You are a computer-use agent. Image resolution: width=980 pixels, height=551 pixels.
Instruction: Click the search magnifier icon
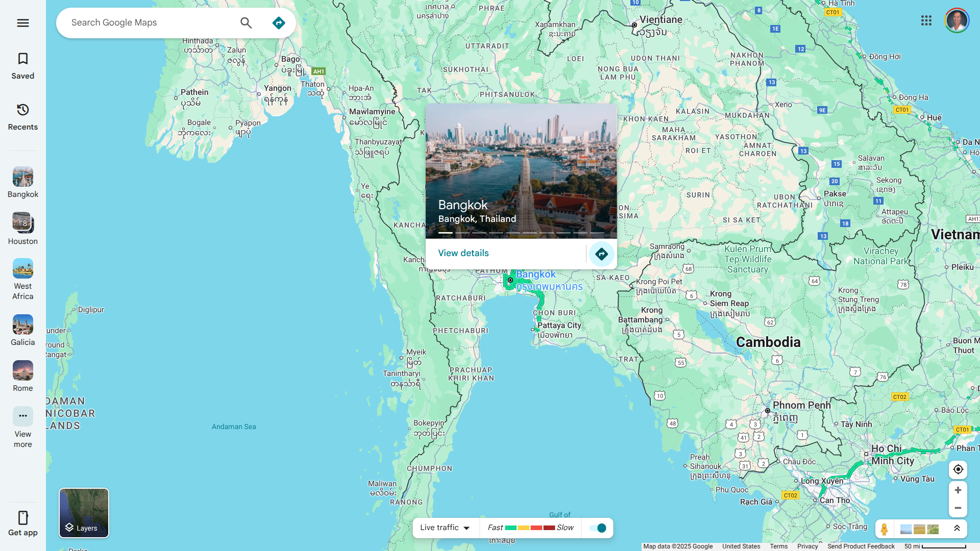(246, 23)
